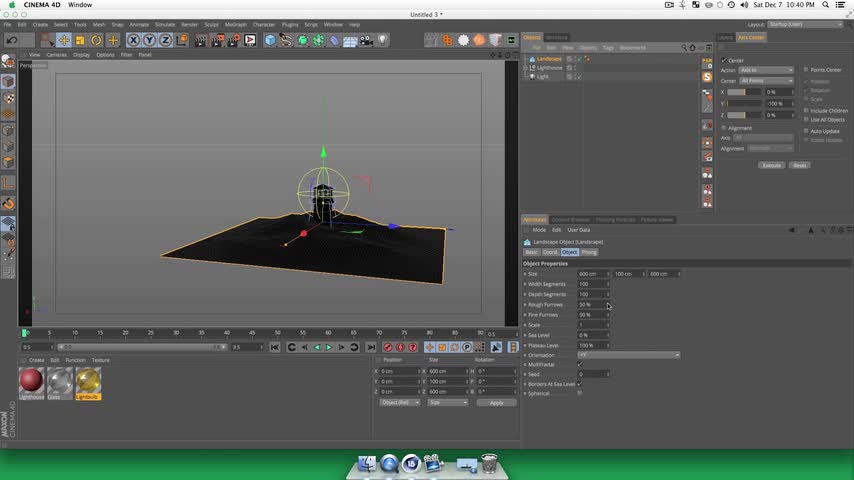The height and width of the screenshot is (480, 854).
Task: Toggle the Multifractal checkbox
Action: coord(579,364)
